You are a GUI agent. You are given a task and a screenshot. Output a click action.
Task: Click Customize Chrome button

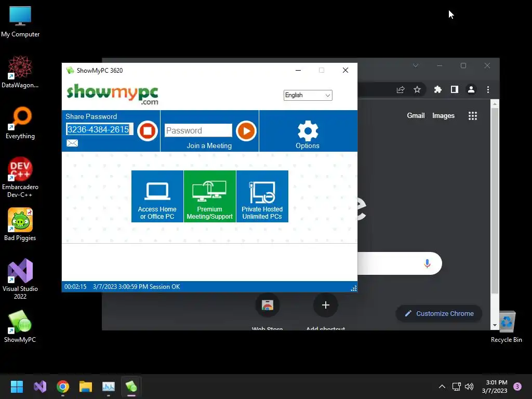[439, 313]
